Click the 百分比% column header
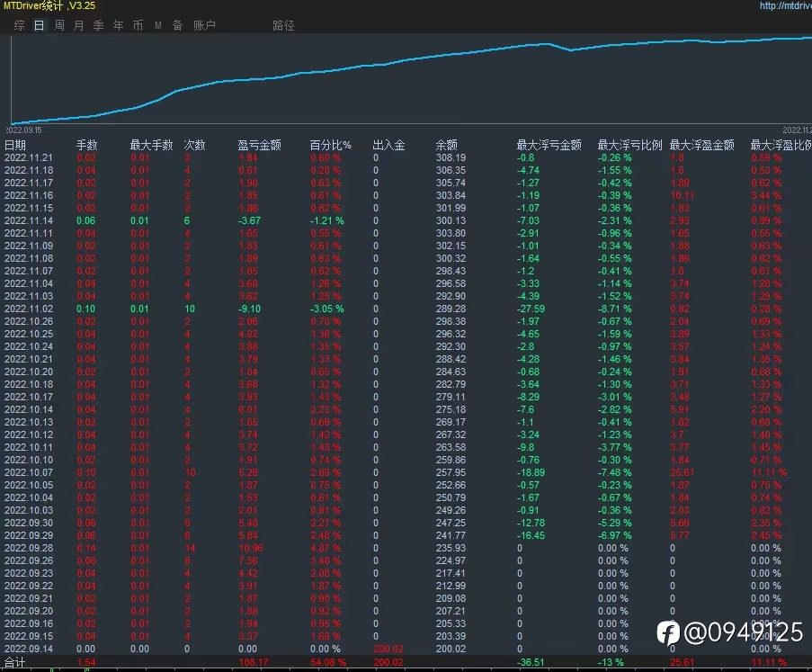Viewport: 812px width, 672px height. coord(330,145)
